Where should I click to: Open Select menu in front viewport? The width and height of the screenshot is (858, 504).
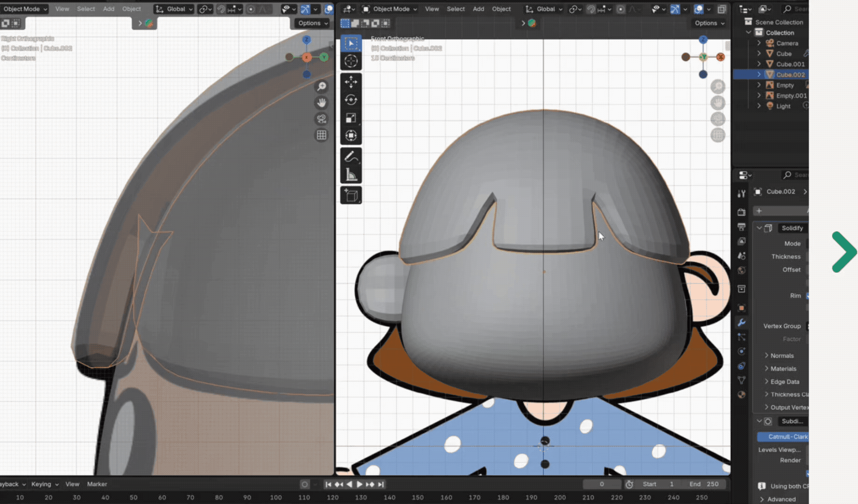pyautogui.click(x=456, y=9)
